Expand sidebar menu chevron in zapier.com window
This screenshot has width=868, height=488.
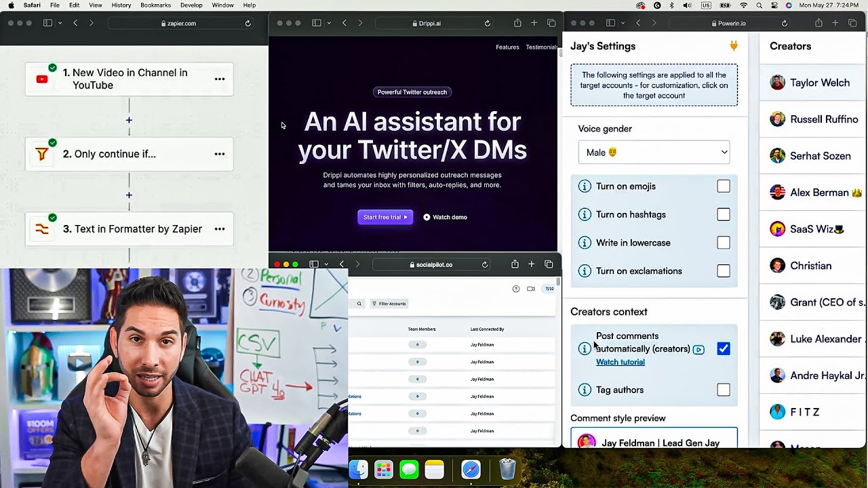point(60,23)
